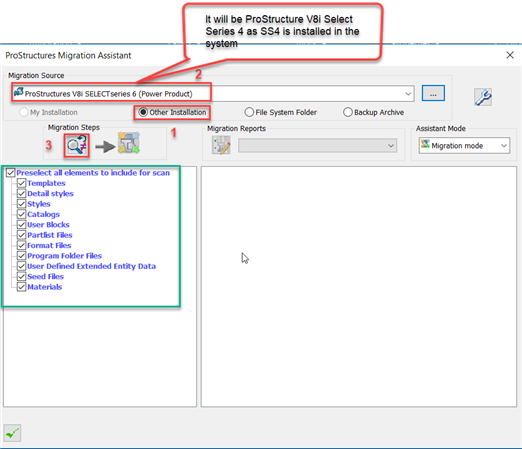Close the Migration Assistant window
This screenshot has height=449, width=522.
(510, 55)
